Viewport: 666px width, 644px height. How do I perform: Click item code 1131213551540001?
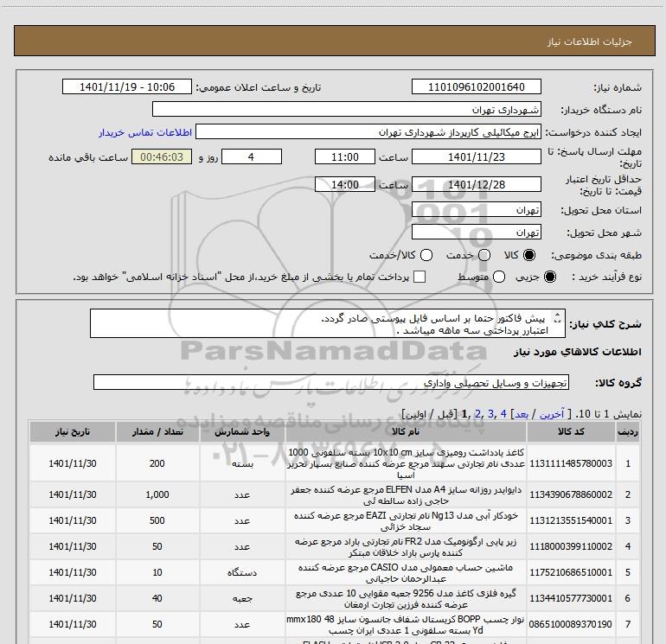pos(571,521)
